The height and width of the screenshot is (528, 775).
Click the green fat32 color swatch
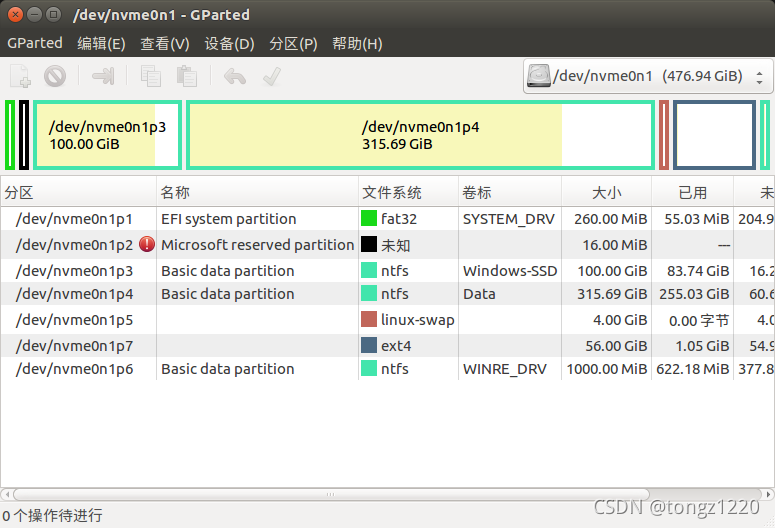point(369,218)
